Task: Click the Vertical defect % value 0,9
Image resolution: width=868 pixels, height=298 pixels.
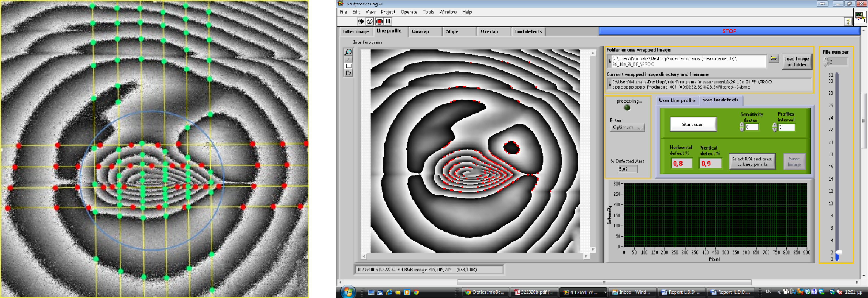Action: [711, 163]
